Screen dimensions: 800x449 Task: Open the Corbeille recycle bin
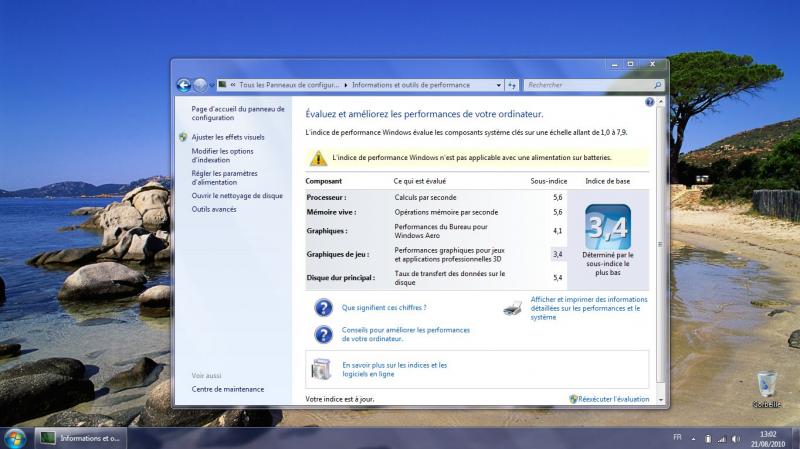[x=766, y=385]
